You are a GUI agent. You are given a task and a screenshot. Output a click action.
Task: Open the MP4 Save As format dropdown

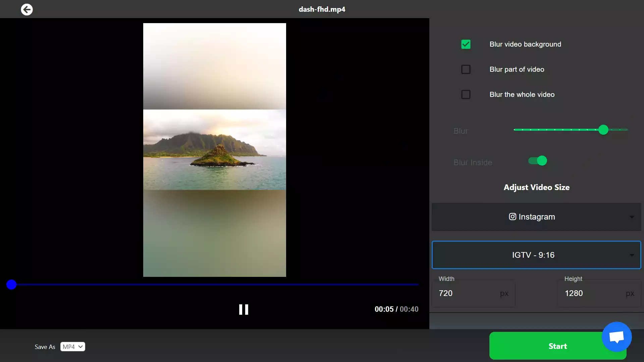pos(72,347)
